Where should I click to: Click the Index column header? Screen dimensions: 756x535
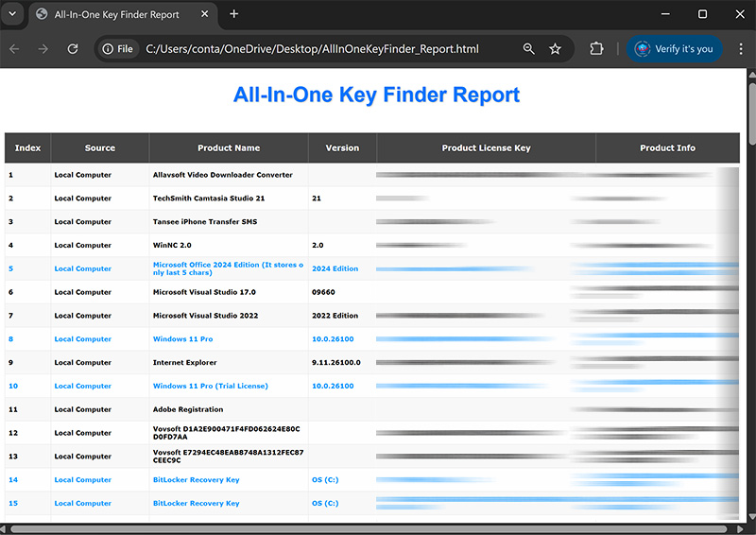tap(28, 148)
